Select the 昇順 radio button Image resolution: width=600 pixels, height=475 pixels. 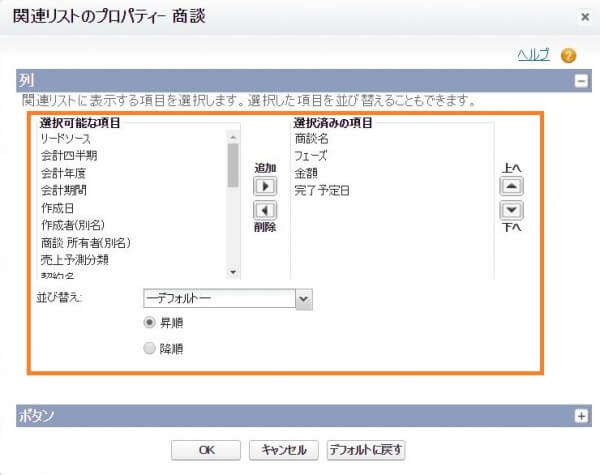coord(149,322)
